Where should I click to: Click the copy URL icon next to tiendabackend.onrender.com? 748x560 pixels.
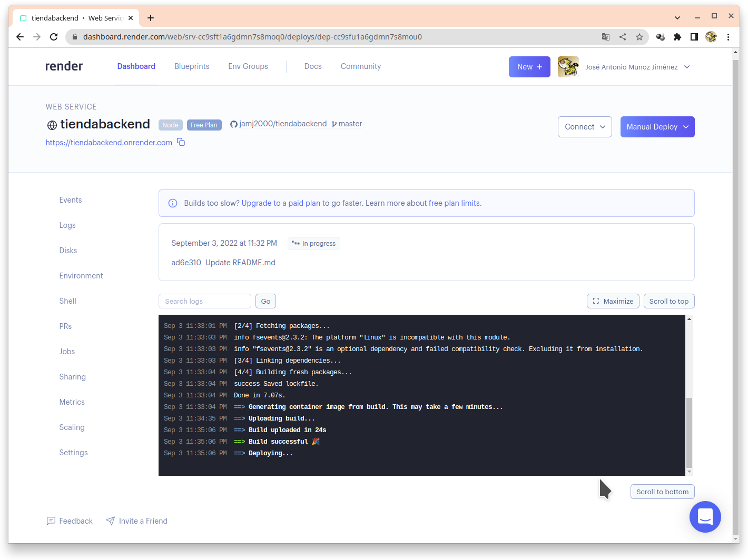pyautogui.click(x=181, y=142)
